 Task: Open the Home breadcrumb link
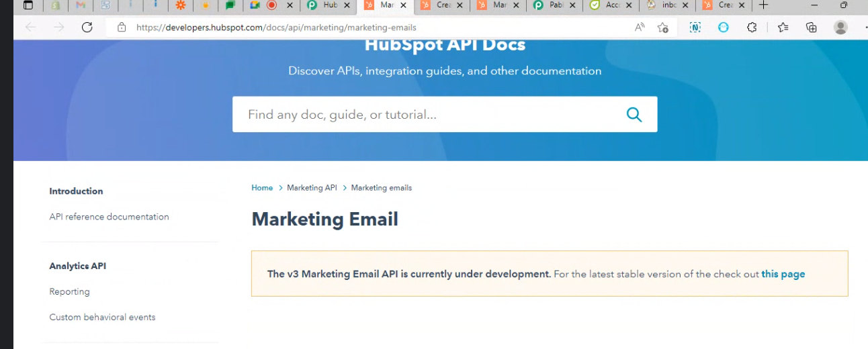pos(262,188)
